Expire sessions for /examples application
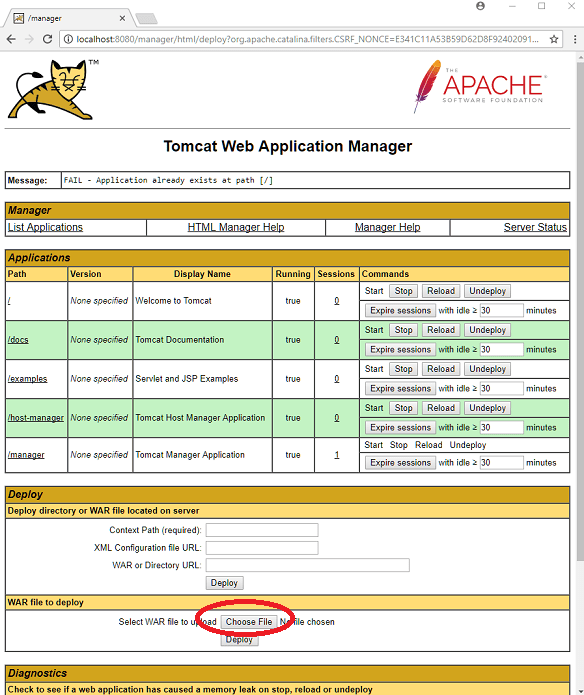This screenshot has width=584, height=695. point(401,388)
